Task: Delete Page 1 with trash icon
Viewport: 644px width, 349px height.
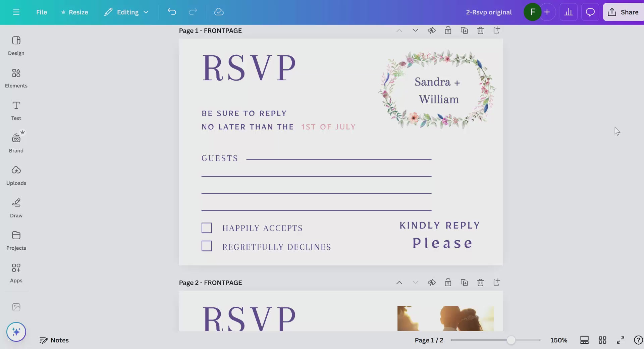Action: [x=480, y=31]
